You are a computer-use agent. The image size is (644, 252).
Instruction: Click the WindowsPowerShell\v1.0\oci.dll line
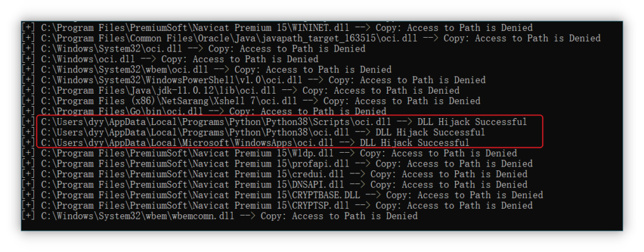click(x=255, y=80)
